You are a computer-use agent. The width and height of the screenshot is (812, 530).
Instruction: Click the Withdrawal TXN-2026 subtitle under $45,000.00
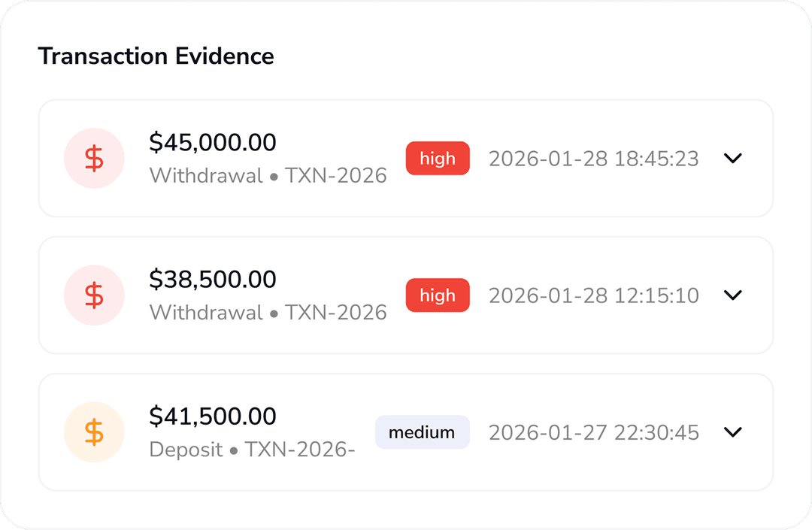tap(268, 176)
